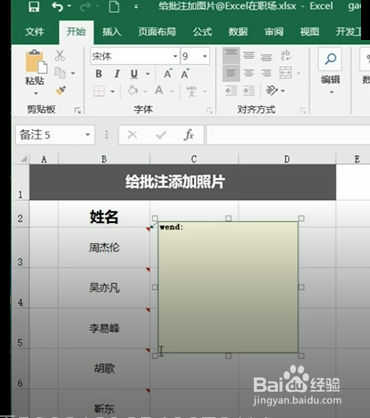Cancel entry with the X button
Screen dimensions: 370x418
pyautogui.click(x=132, y=135)
